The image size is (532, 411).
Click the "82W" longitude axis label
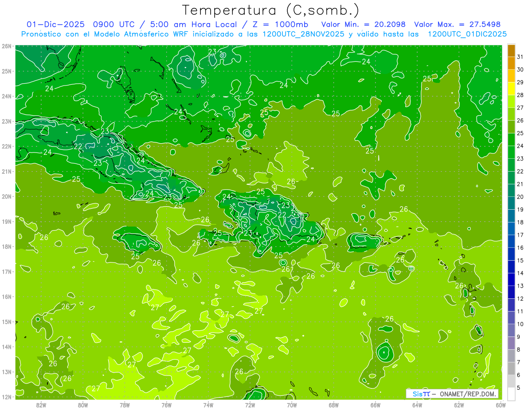tap(41, 405)
